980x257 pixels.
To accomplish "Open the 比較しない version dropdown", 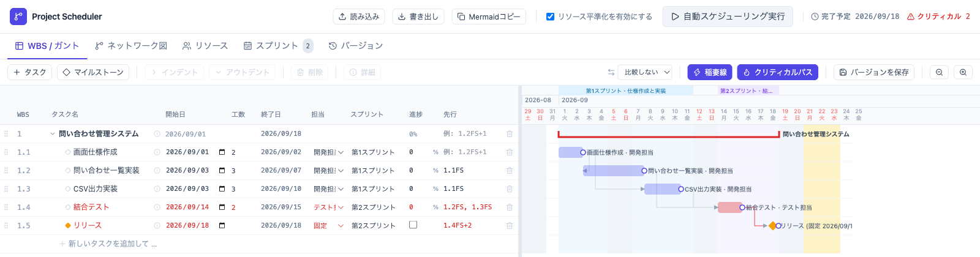I will [x=645, y=72].
